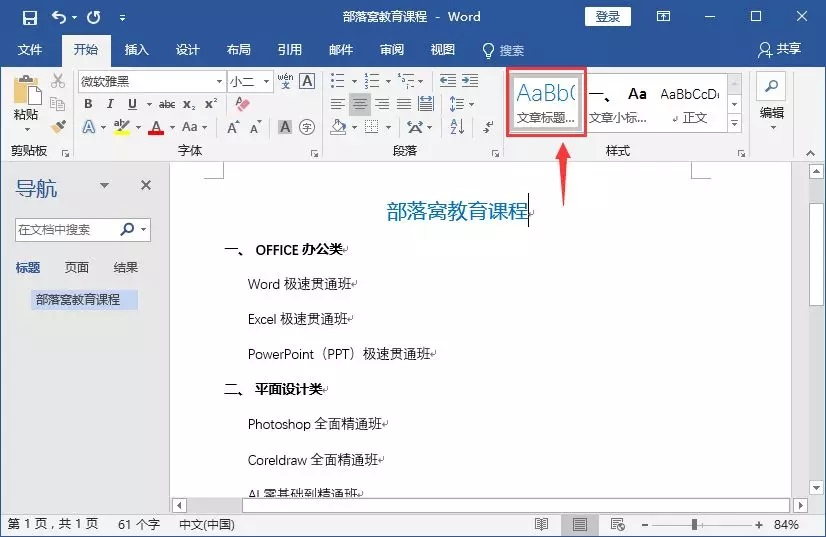
Task: Close the 导航 navigation pane
Action: (x=146, y=185)
